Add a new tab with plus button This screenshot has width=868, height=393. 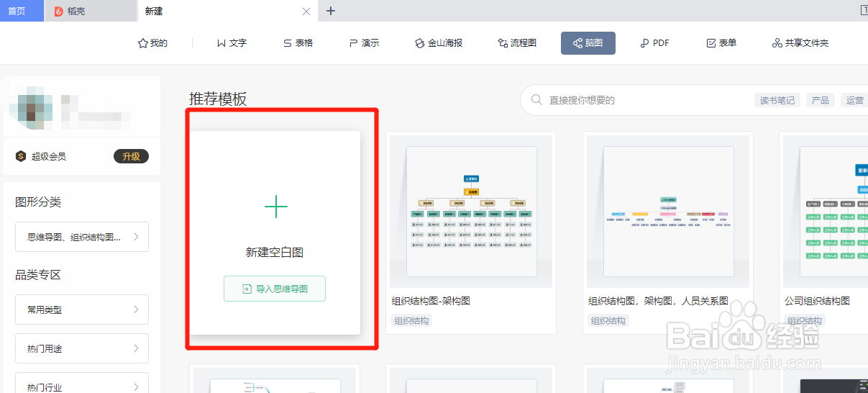pyautogui.click(x=331, y=11)
